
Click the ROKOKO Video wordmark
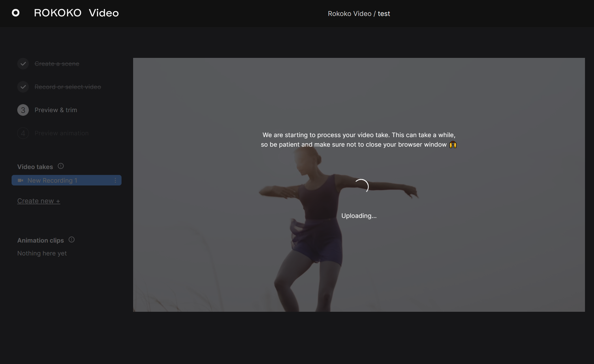point(76,13)
